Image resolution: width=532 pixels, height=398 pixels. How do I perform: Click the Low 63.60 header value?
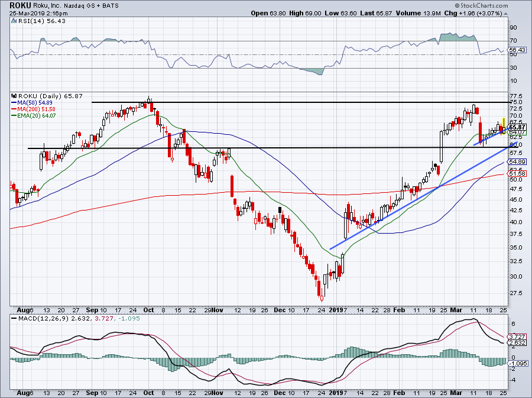[x=340, y=13]
